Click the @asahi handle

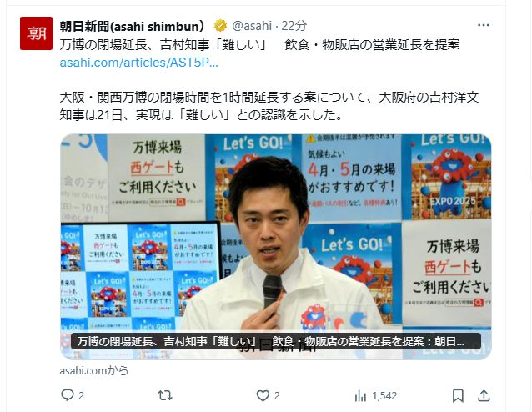(x=252, y=26)
